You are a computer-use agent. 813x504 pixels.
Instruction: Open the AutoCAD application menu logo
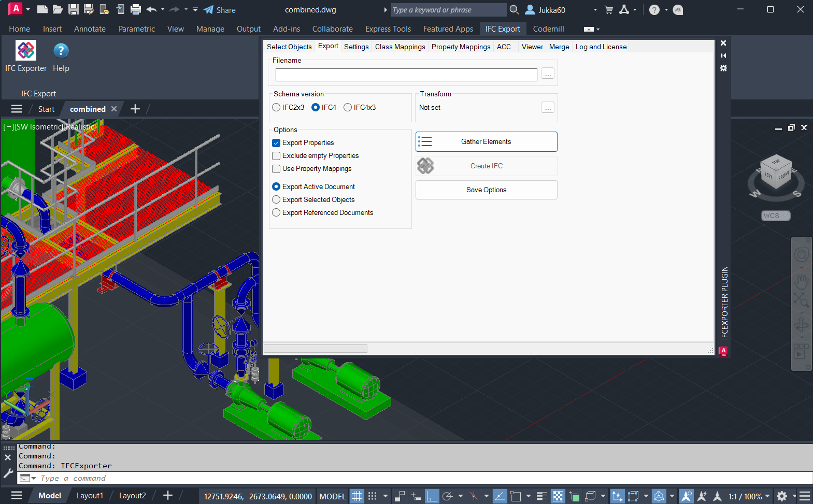[16, 9]
